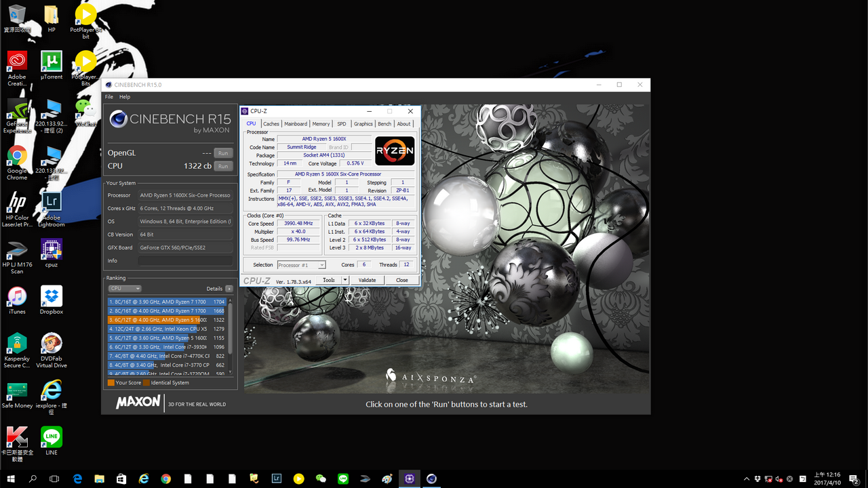868x488 pixels.
Task: Click the ranking list scroll-down arrow
Action: click(x=231, y=372)
